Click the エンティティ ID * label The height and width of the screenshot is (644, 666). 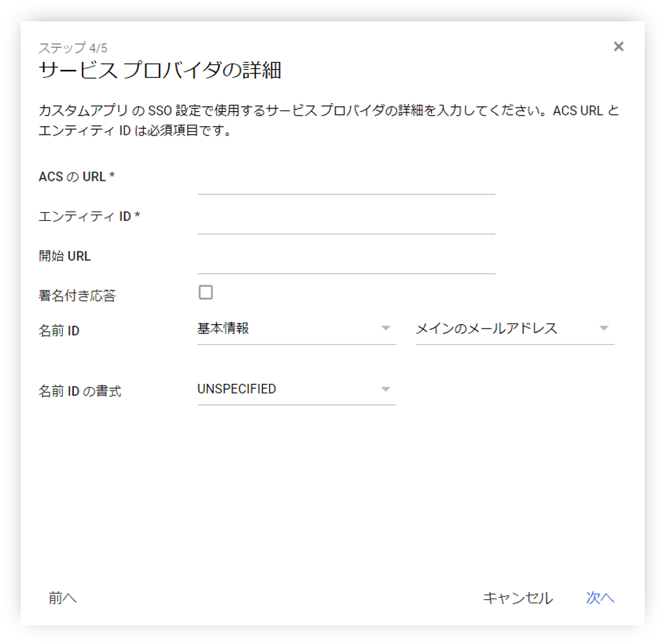[x=89, y=217]
